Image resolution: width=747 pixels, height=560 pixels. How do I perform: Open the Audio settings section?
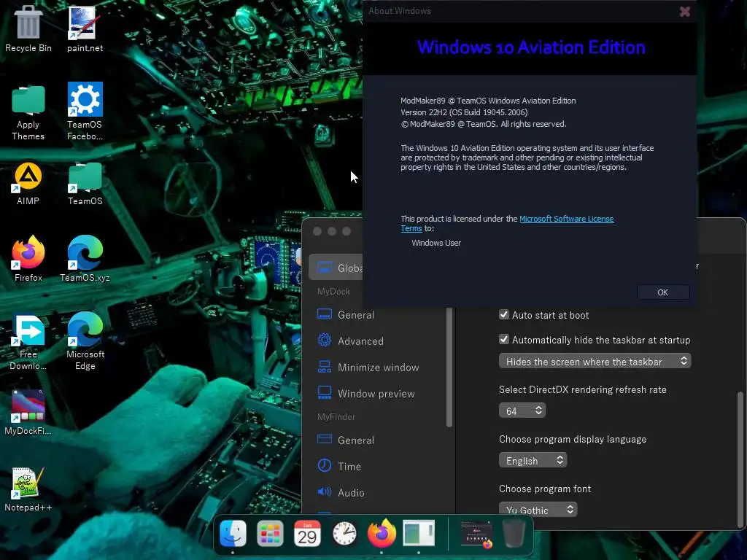pos(341,492)
